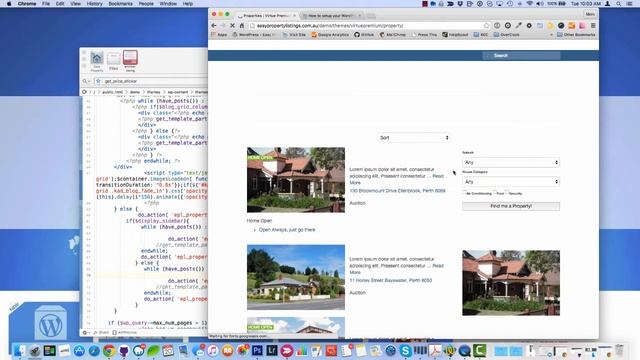Open the Other Bookmarks folder
This screenshot has width=640, height=360.
pyautogui.click(x=576, y=35)
